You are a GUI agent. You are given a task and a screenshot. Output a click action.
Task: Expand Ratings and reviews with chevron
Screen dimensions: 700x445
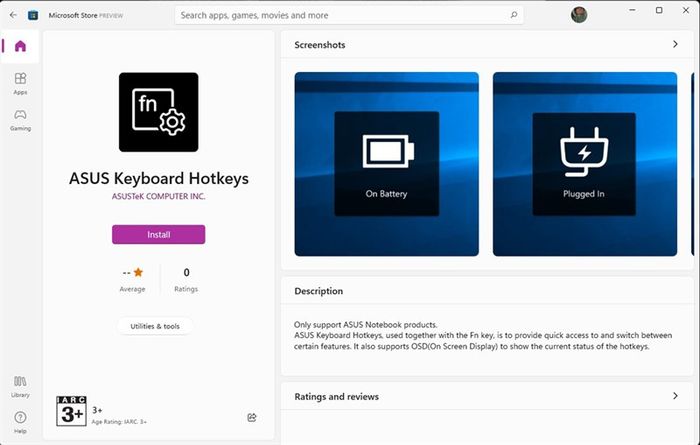(x=675, y=396)
